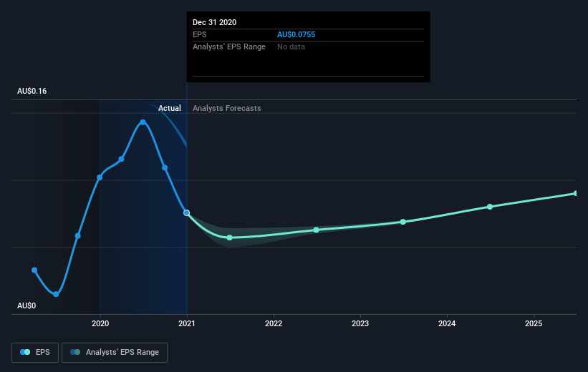588x372 pixels.
Task: Click the Analysts Forecasts section label
Action: [227, 108]
